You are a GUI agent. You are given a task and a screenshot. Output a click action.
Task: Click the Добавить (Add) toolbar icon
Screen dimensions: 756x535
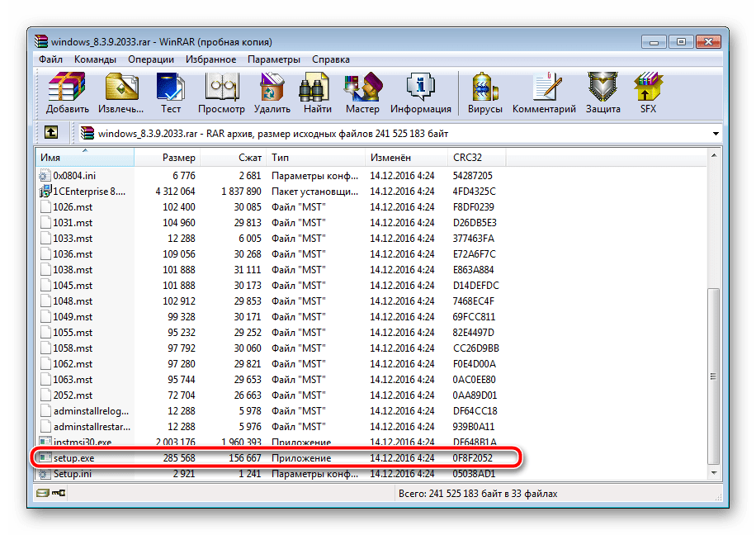click(68, 92)
